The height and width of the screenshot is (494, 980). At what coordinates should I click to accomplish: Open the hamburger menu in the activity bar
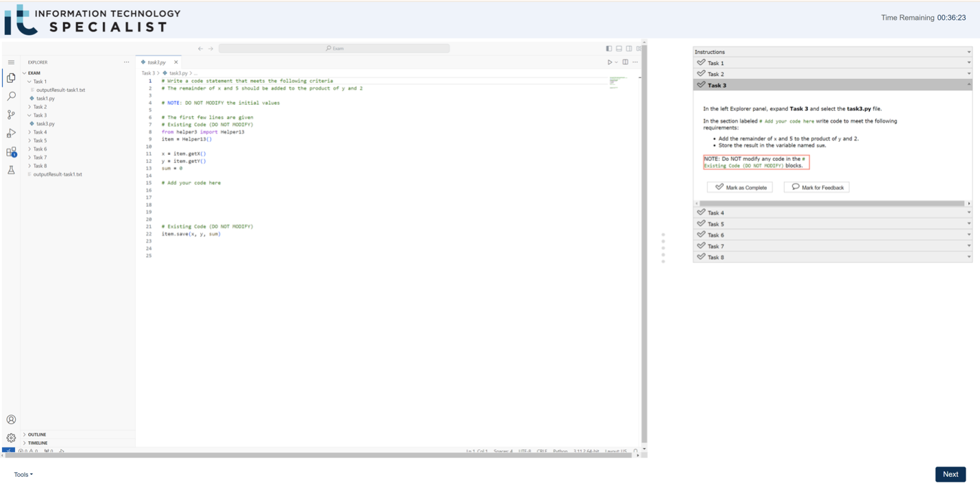point(11,62)
